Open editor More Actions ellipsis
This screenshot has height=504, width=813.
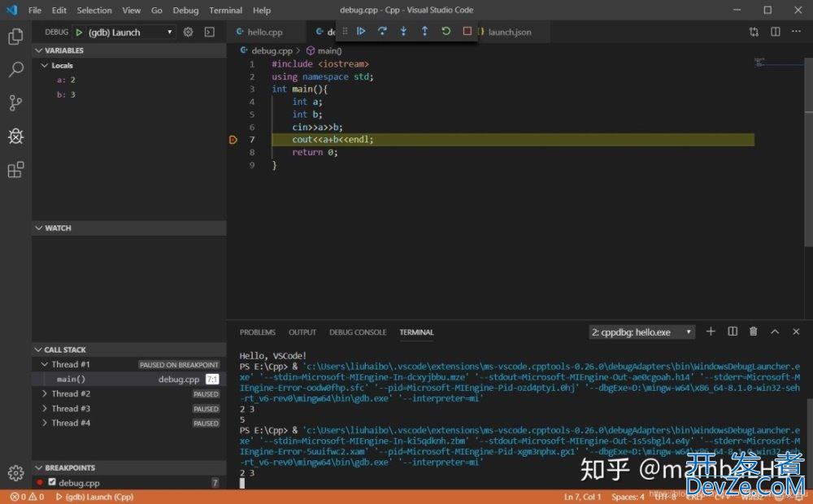(797, 33)
